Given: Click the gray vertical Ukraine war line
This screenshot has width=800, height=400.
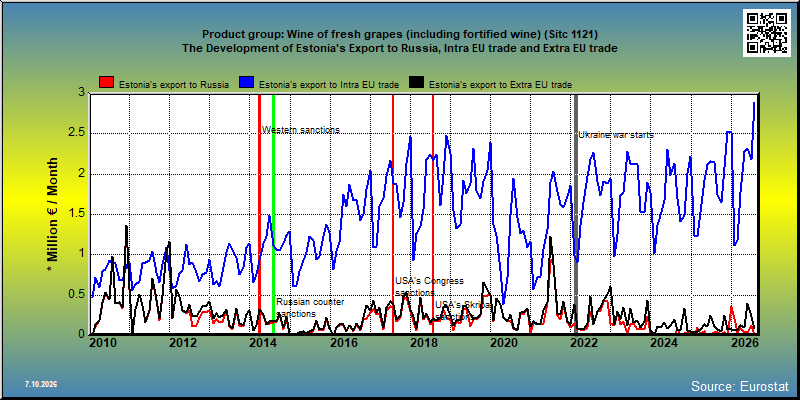Looking at the screenshot, I should click(x=576, y=213).
